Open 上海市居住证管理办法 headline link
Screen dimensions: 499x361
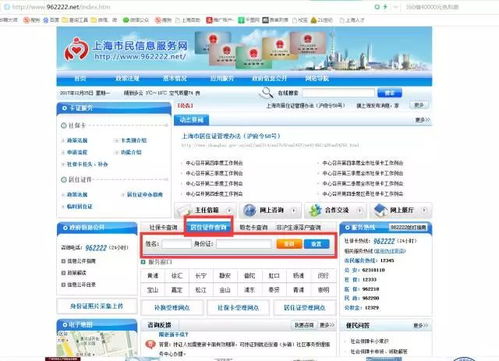click(x=231, y=136)
